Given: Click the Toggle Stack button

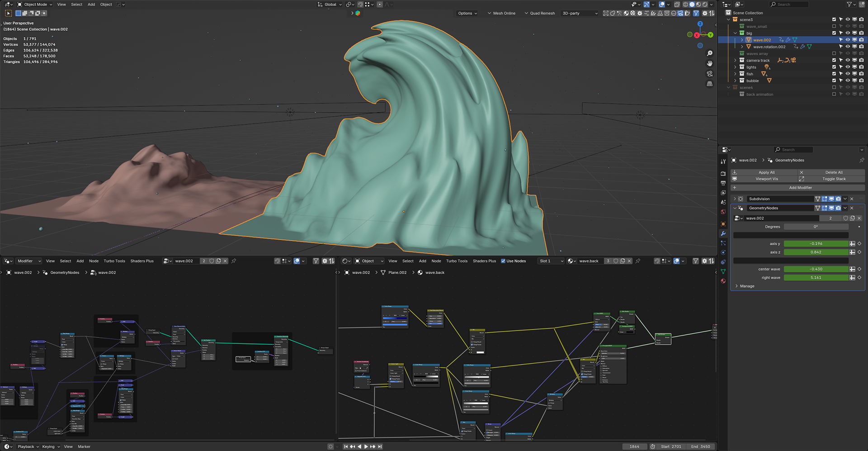Looking at the screenshot, I should coord(831,179).
